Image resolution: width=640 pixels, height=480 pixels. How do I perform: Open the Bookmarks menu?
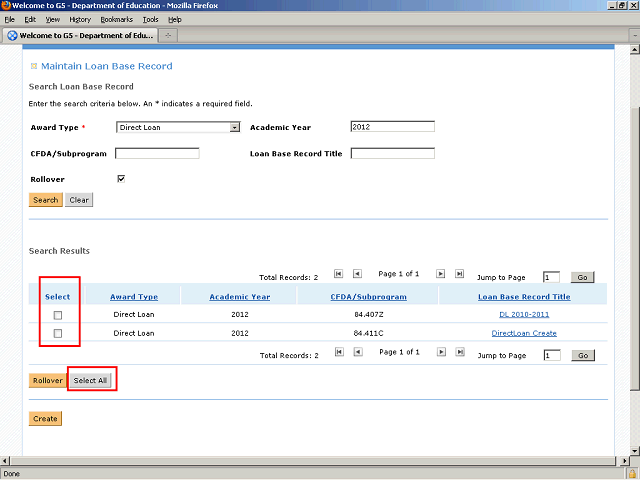click(117, 20)
